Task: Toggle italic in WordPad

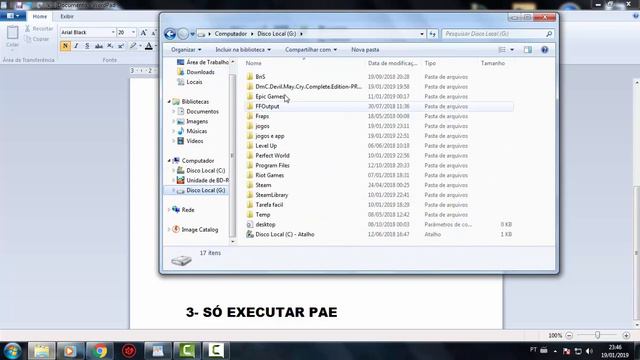Action: click(76, 46)
